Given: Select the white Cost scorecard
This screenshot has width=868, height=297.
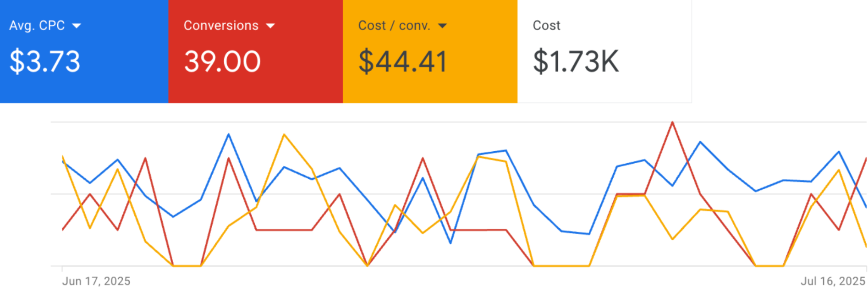Looking at the screenshot, I should pos(604,51).
